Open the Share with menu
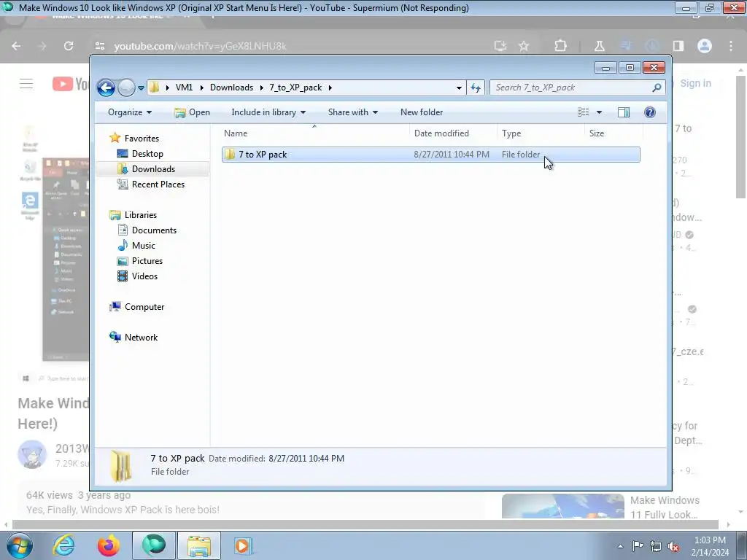 [x=352, y=112]
